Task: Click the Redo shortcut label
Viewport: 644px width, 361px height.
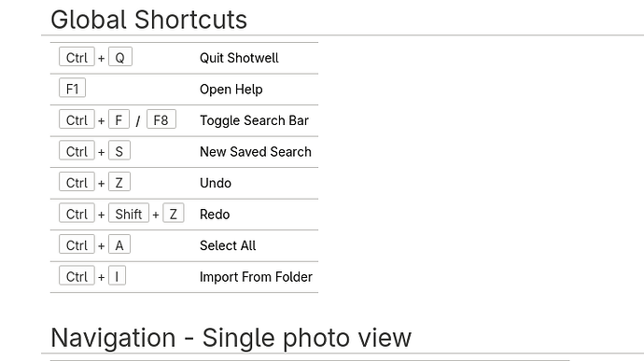Action: coord(215,214)
